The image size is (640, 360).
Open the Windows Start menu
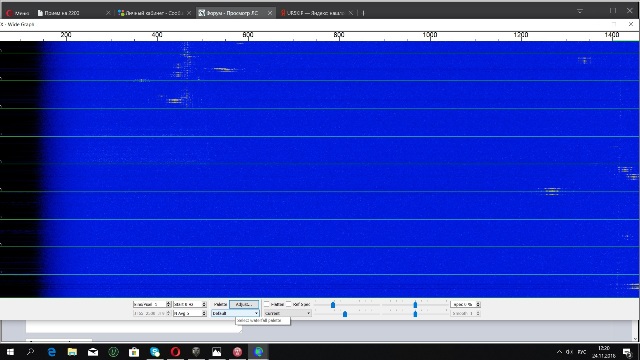(10, 351)
